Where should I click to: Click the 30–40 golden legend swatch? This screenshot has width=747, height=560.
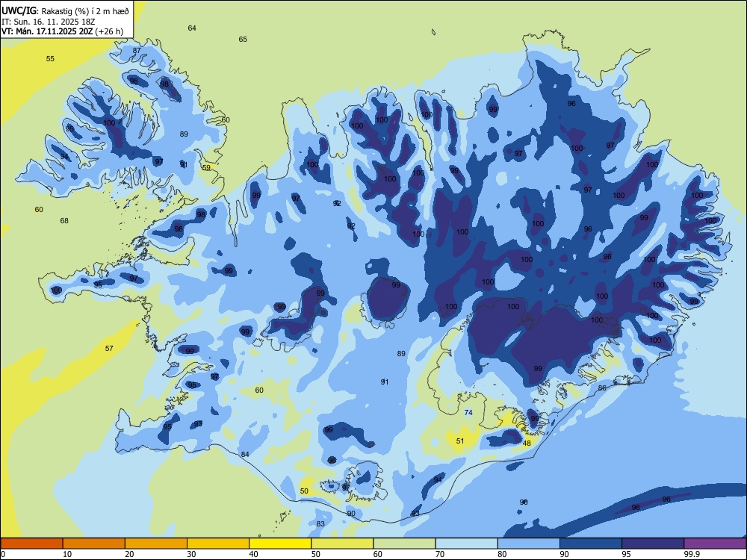[218, 544]
